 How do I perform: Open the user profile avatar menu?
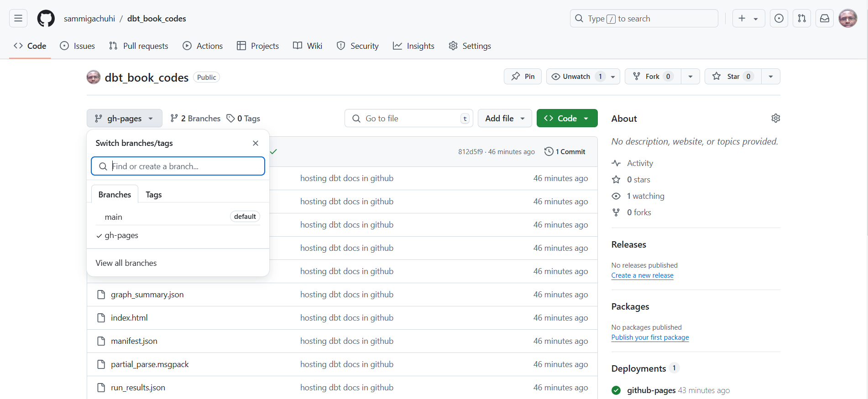pyautogui.click(x=848, y=18)
